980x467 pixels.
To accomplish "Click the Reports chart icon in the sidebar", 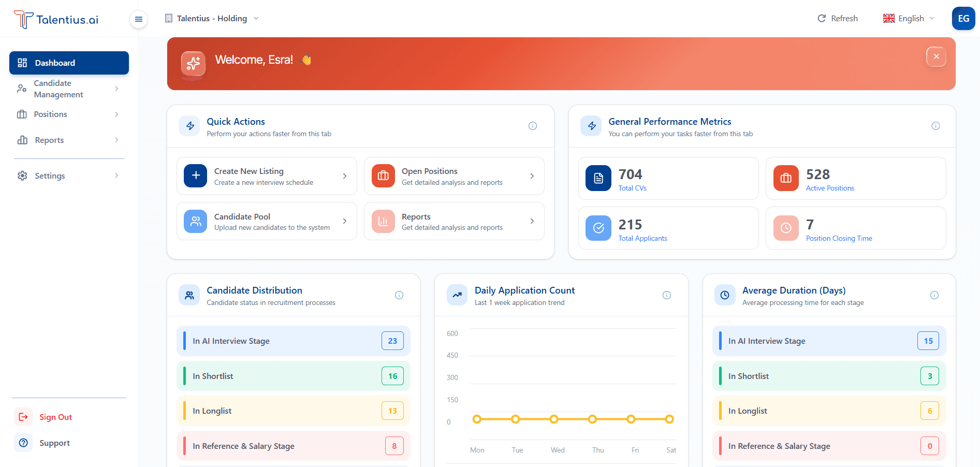I will 22,140.
